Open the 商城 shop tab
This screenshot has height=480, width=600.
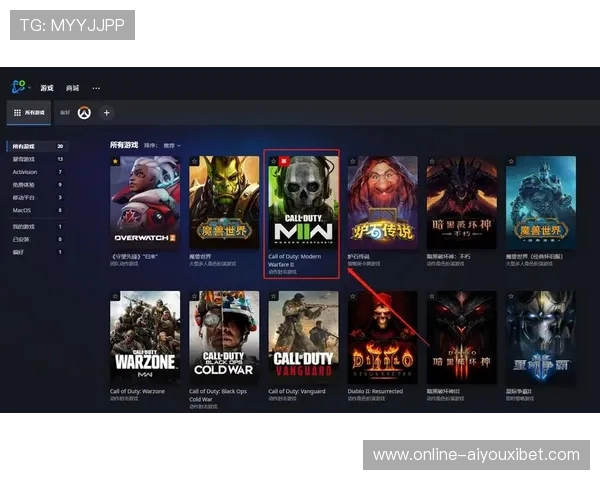[72, 88]
